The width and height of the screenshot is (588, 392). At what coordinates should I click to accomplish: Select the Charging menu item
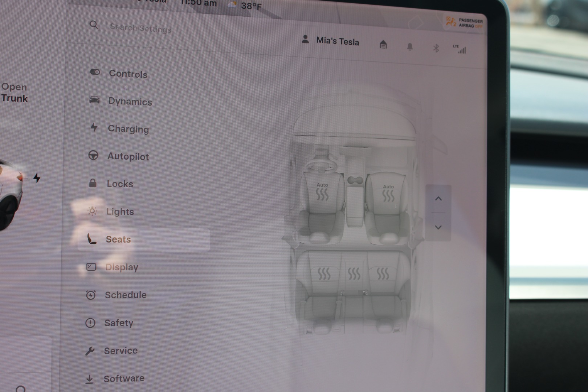tap(128, 129)
